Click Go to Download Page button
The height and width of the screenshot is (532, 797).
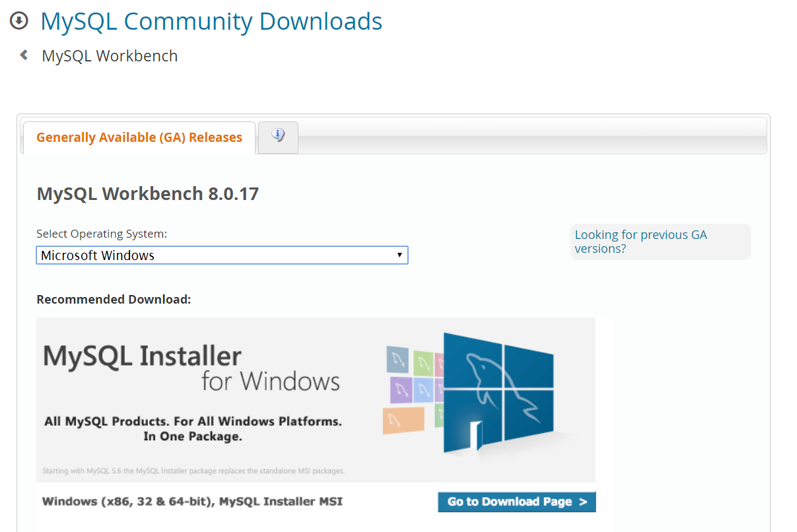click(x=516, y=502)
